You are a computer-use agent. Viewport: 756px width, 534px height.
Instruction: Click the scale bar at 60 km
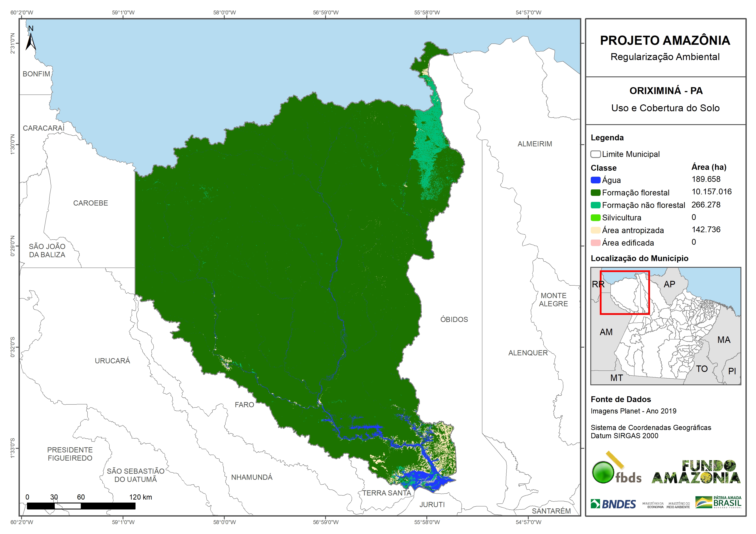[81, 506]
